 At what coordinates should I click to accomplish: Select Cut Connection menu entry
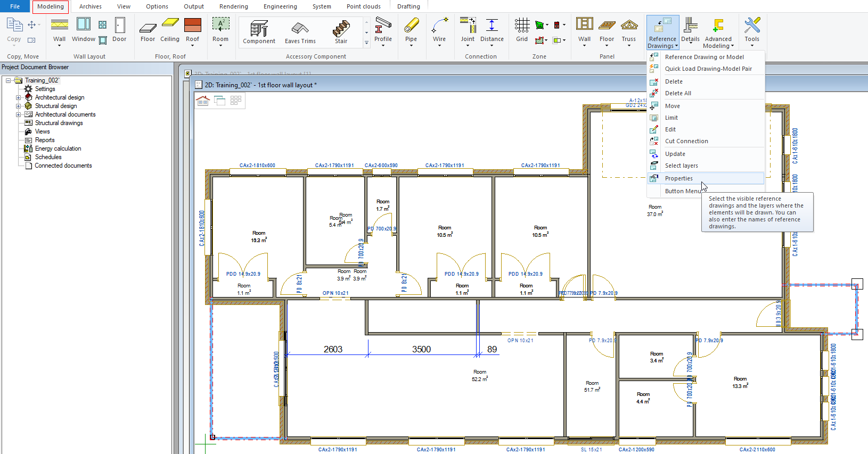pyautogui.click(x=686, y=141)
